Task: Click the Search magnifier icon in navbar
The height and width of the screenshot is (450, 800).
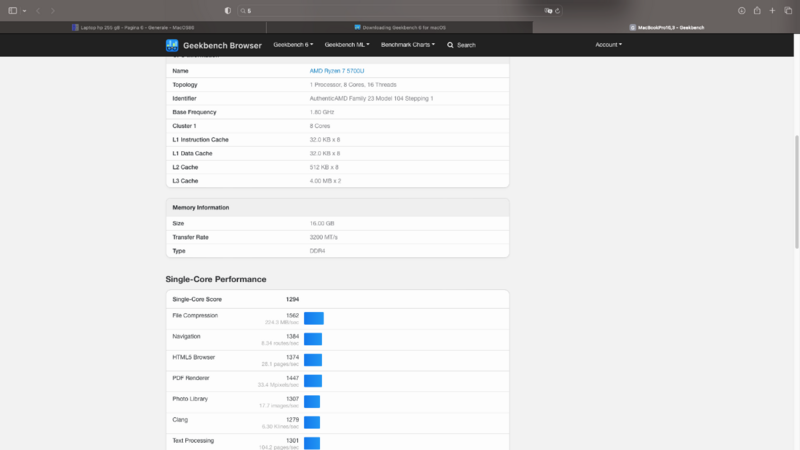Action: pos(450,45)
